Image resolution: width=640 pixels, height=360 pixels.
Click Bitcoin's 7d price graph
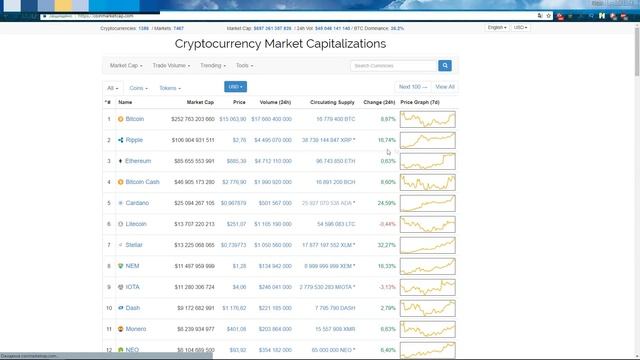pos(428,119)
